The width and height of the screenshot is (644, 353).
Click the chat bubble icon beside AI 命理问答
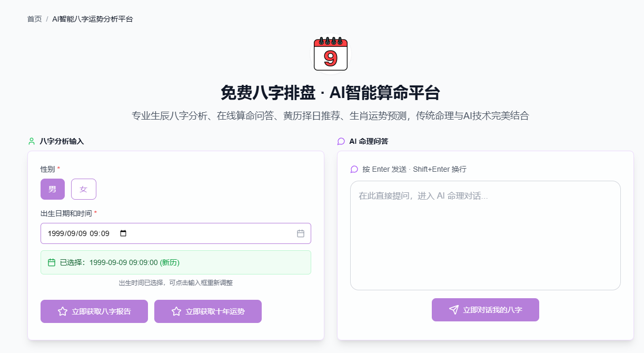pyautogui.click(x=341, y=141)
